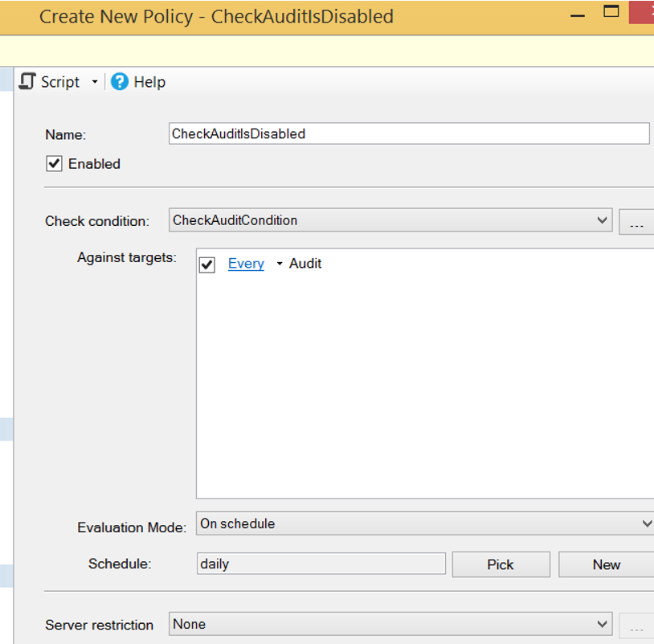Click the New schedule button
654x644 pixels.
tap(606, 564)
